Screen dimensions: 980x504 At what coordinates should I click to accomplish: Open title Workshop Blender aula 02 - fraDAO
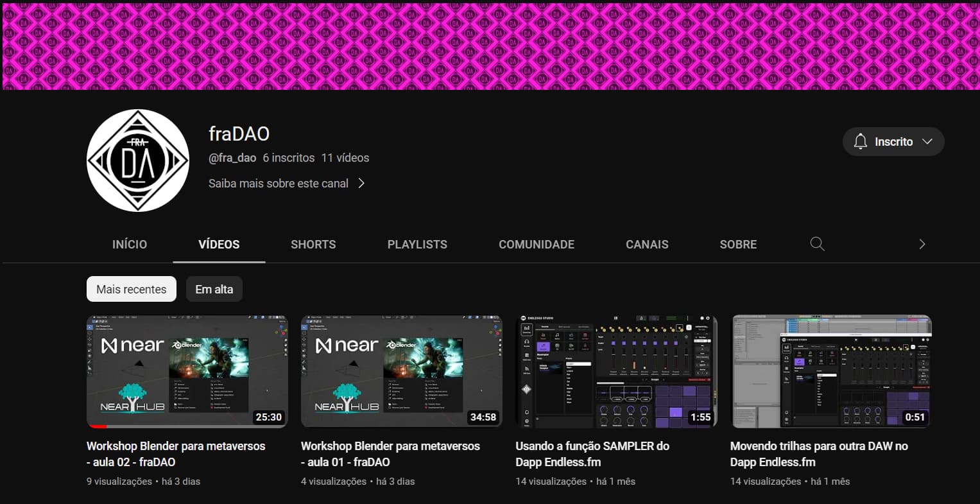tap(176, 454)
